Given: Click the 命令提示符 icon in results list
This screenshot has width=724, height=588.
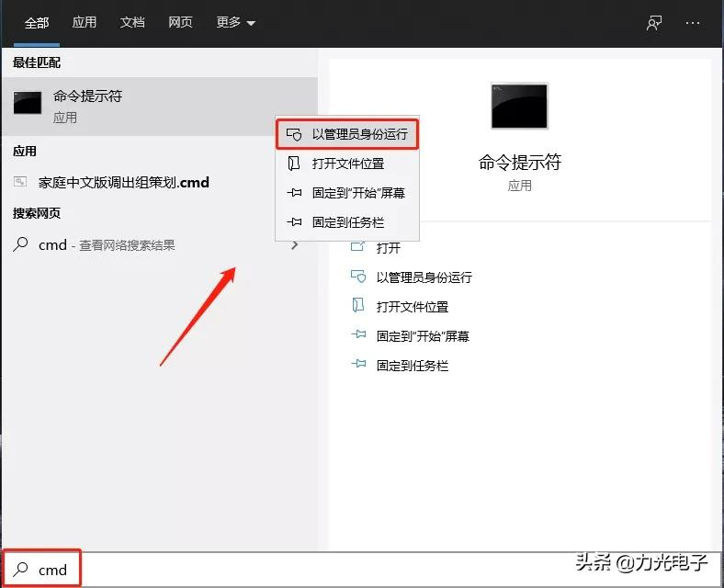Looking at the screenshot, I should click(28, 103).
